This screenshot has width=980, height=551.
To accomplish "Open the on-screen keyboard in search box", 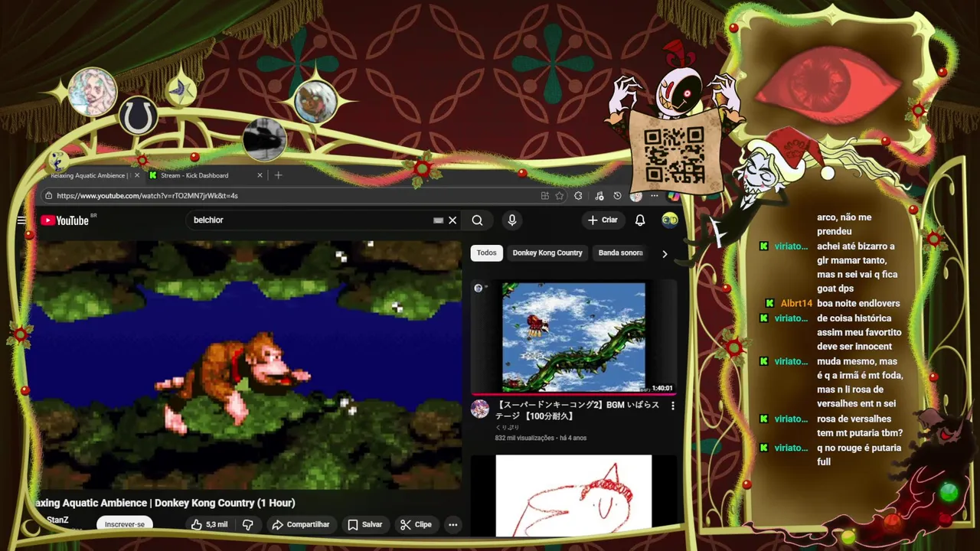I will click(x=438, y=220).
